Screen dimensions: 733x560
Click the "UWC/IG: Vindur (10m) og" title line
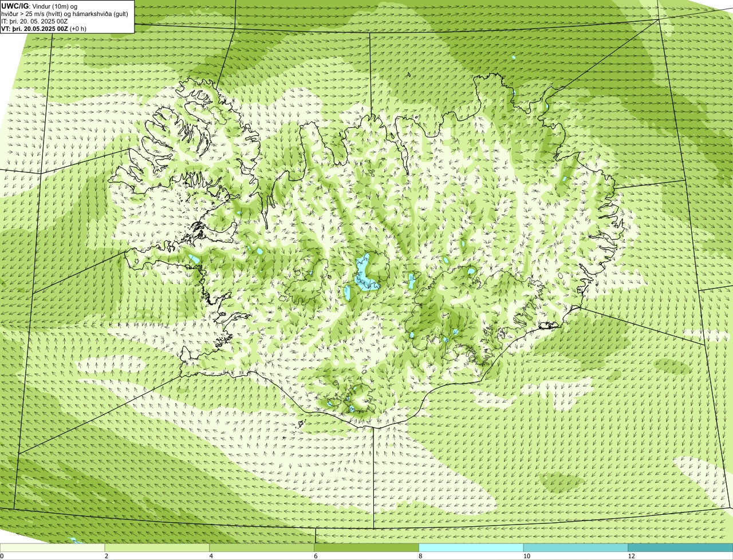[x=40, y=6]
